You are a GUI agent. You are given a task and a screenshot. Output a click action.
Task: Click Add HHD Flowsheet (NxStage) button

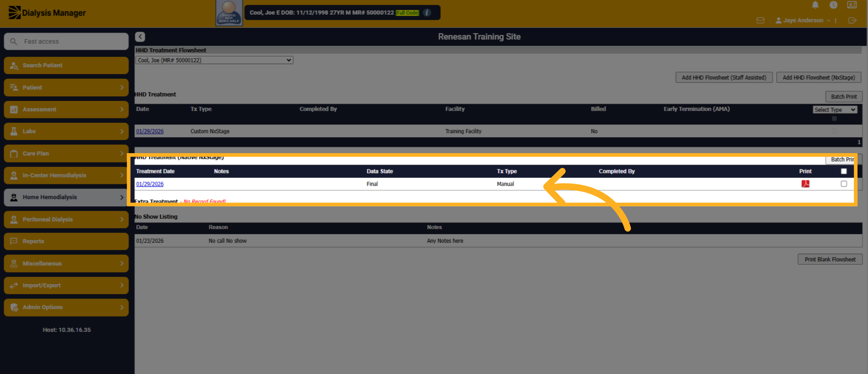point(818,77)
